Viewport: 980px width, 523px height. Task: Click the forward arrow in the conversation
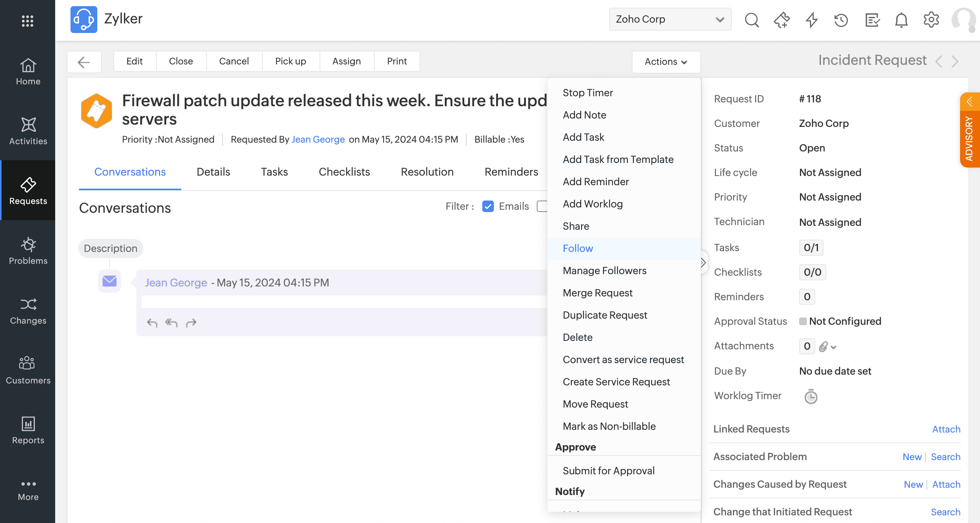[x=191, y=323]
